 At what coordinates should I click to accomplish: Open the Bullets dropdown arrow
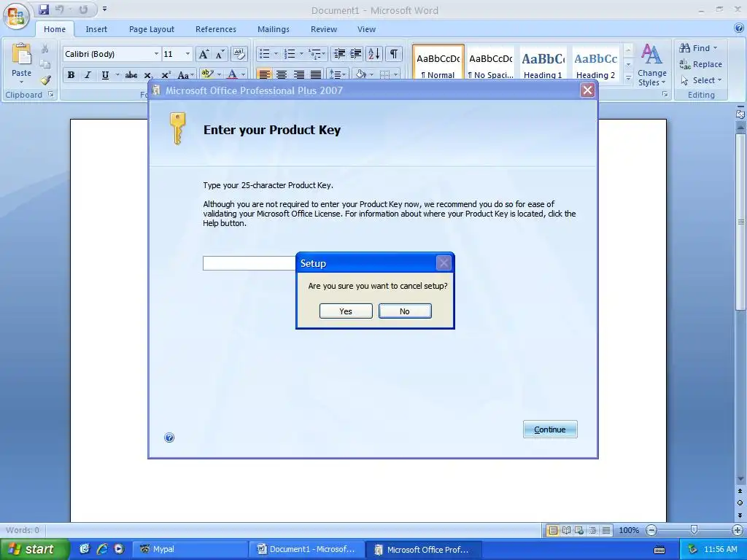(x=275, y=54)
